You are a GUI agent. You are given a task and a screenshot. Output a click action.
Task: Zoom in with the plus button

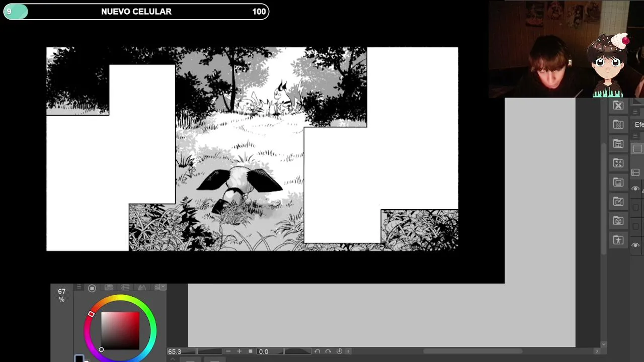[x=239, y=351]
